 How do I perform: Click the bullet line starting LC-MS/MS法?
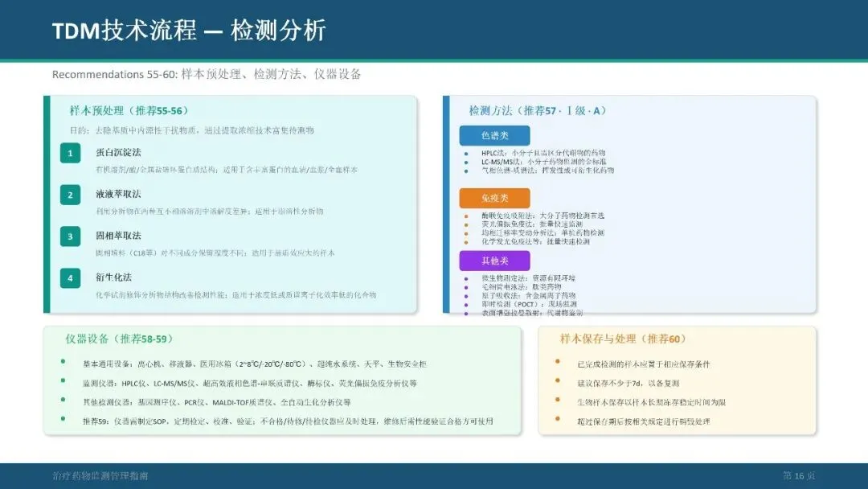point(543,162)
